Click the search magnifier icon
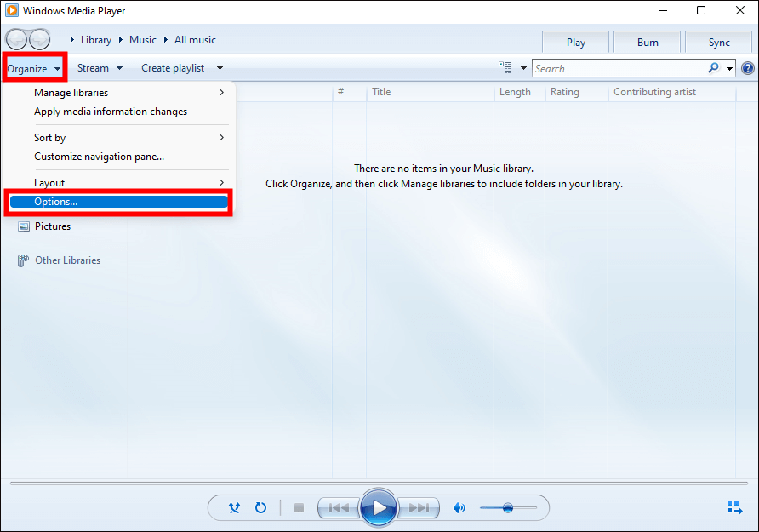Image resolution: width=759 pixels, height=532 pixels. coord(713,68)
